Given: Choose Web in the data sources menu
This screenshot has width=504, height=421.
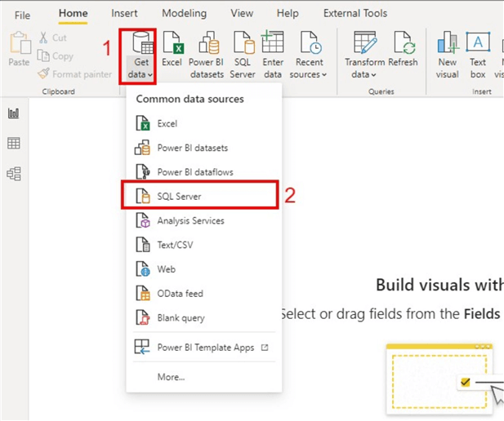Looking at the screenshot, I should (204, 269).
